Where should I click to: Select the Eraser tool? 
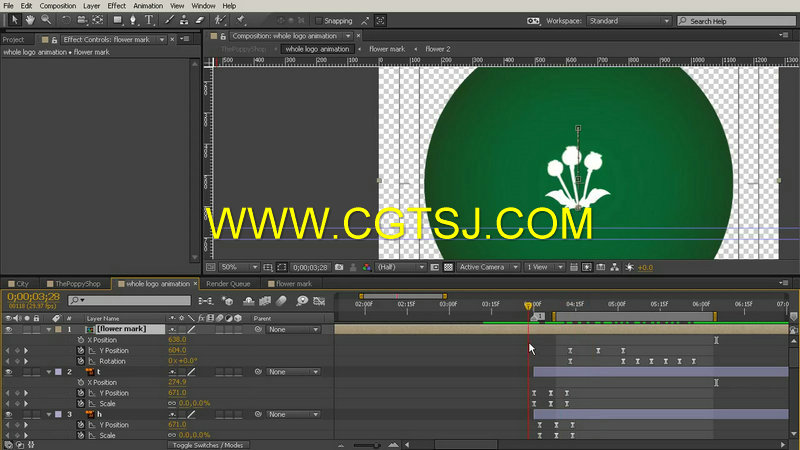point(200,20)
